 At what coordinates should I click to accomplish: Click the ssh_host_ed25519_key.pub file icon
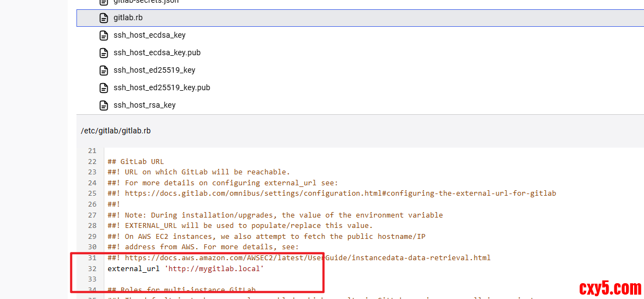104,88
